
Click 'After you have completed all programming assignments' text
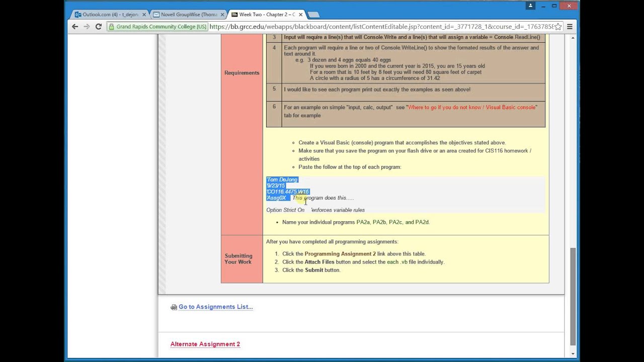[332, 242]
